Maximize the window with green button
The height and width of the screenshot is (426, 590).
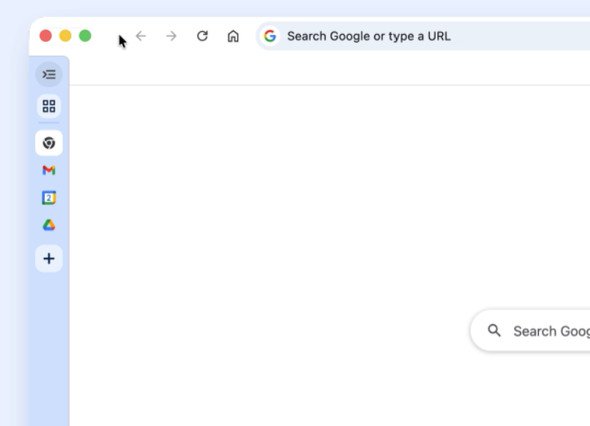[85, 36]
